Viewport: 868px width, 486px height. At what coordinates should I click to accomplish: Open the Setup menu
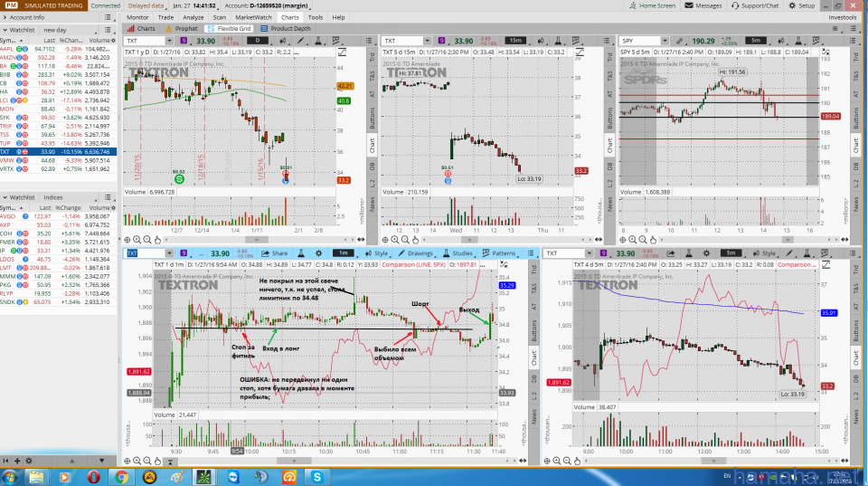point(802,5)
